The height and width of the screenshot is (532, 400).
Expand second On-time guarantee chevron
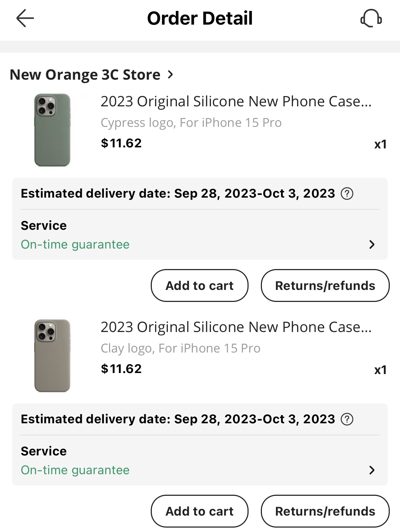372,470
